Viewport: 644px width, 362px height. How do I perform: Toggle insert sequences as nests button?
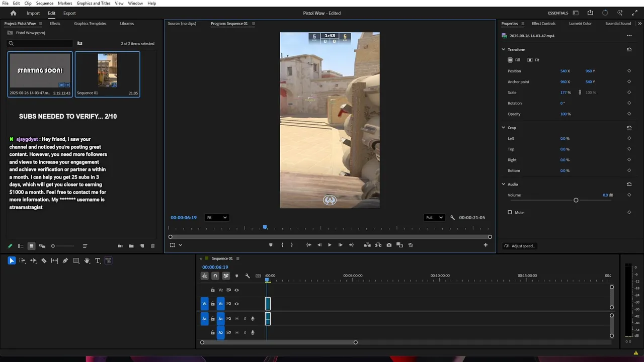tap(204, 276)
